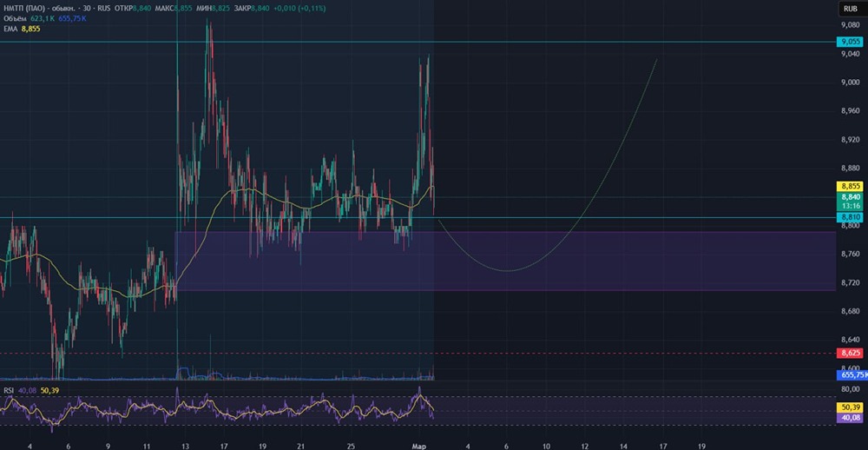Click the 8,960 price scale tick
The height and width of the screenshot is (450, 868).
click(850, 111)
